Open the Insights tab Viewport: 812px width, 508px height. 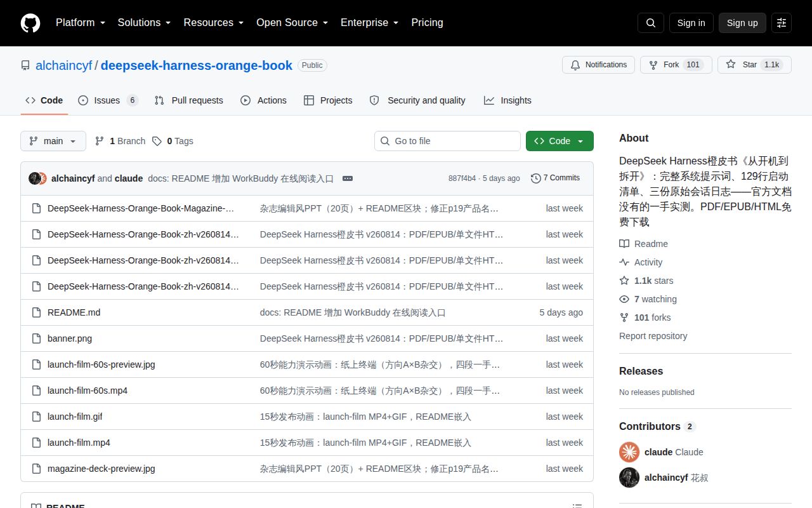point(507,100)
